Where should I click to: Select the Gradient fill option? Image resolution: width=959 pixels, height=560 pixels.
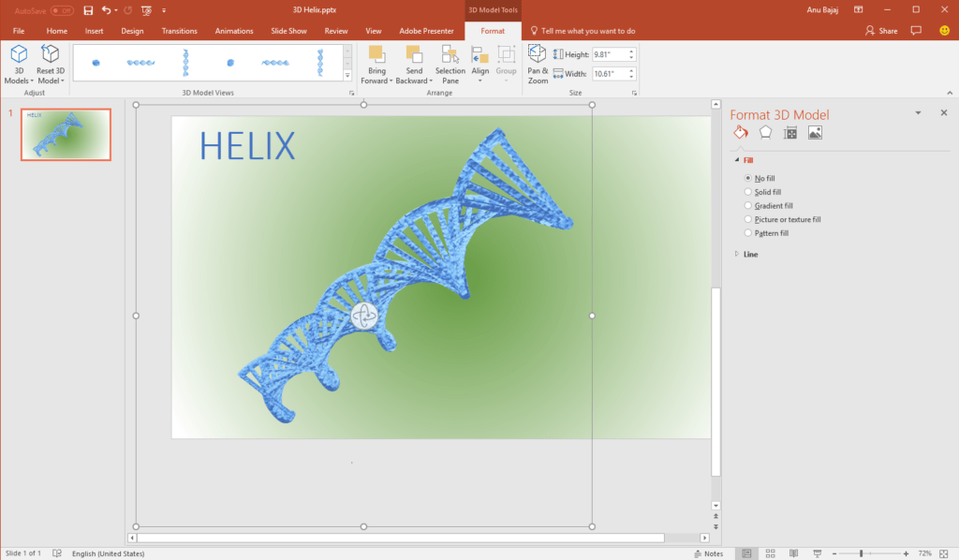pos(747,205)
